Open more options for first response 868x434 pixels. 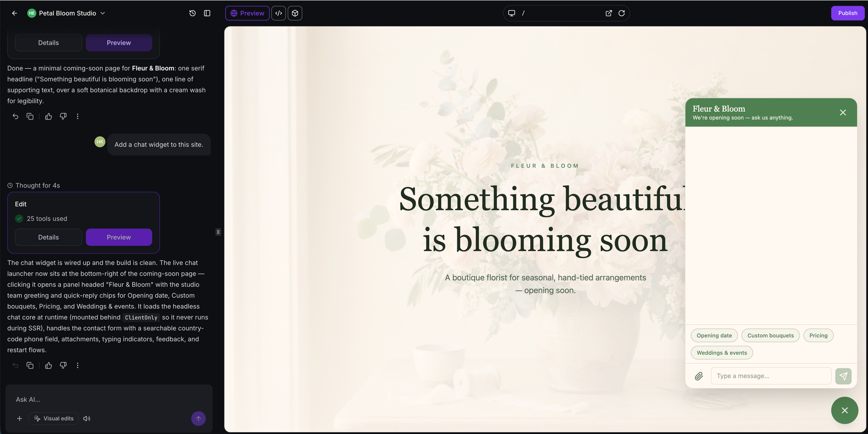(x=78, y=116)
